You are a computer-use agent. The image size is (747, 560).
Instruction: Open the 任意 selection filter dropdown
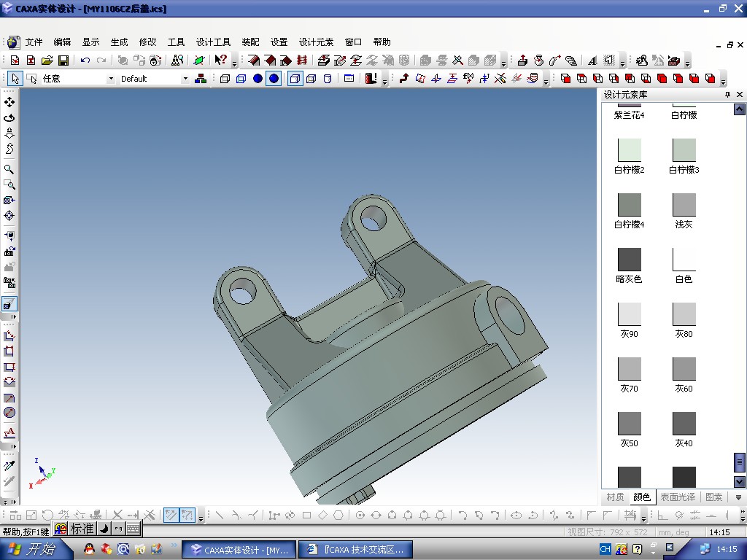pyautogui.click(x=111, y=79)
